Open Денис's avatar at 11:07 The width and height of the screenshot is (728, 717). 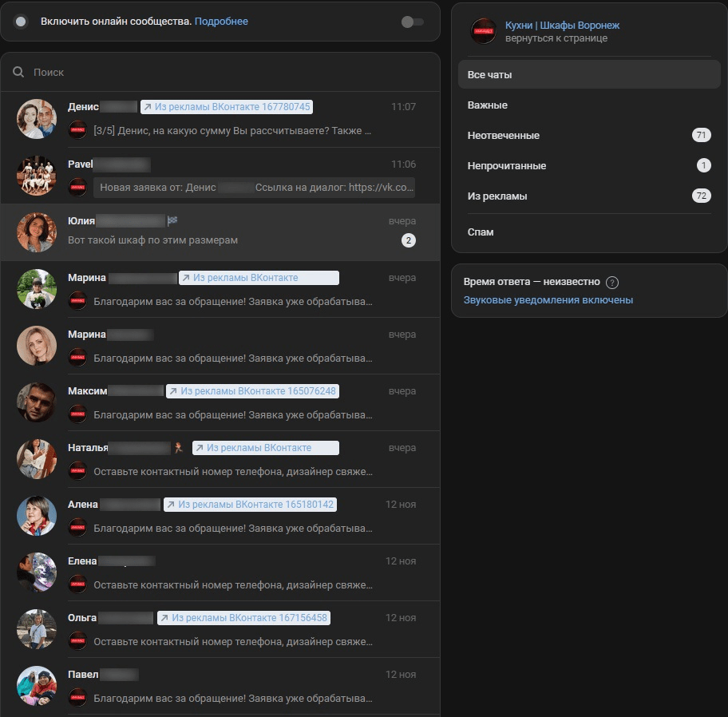click(x=37, y=119)
